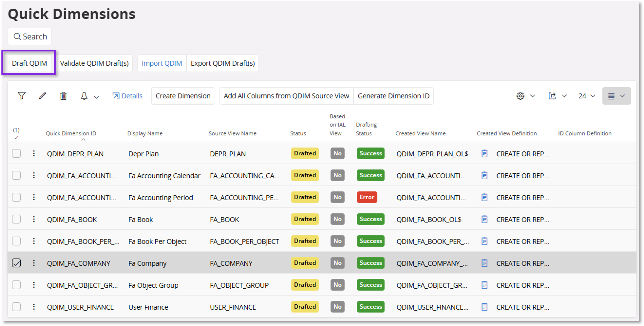Select the Fa Book Per Object checkbox
The image size is (644, 326).
pyautogui.click(x=17, y=241)
